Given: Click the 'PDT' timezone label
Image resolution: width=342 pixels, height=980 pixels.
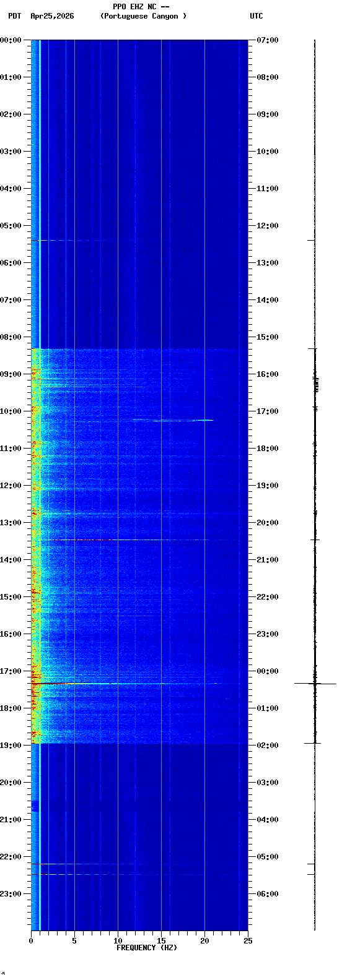Looking at the screenshot, I should coord(14,16).
